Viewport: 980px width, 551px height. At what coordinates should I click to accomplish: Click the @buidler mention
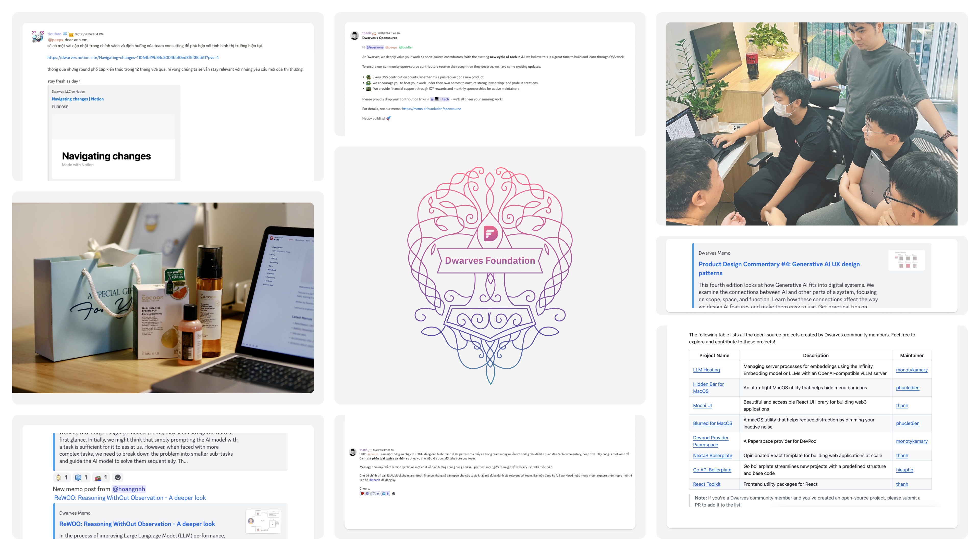[406, 47]
